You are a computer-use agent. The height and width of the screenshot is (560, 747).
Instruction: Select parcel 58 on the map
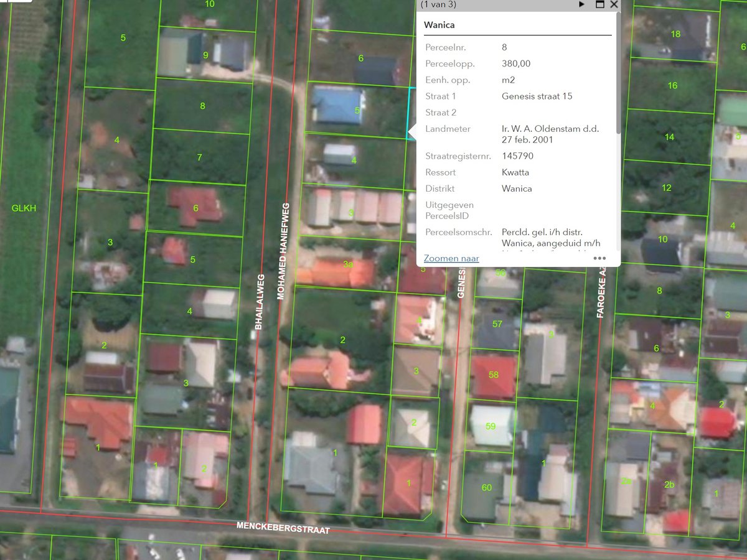point(494,375)
